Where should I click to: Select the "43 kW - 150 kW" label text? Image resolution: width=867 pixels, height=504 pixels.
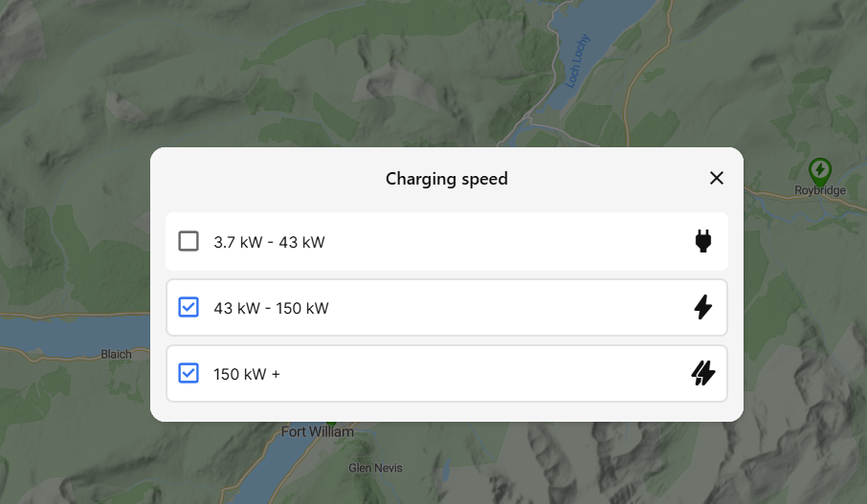click(x=271, y=308)
